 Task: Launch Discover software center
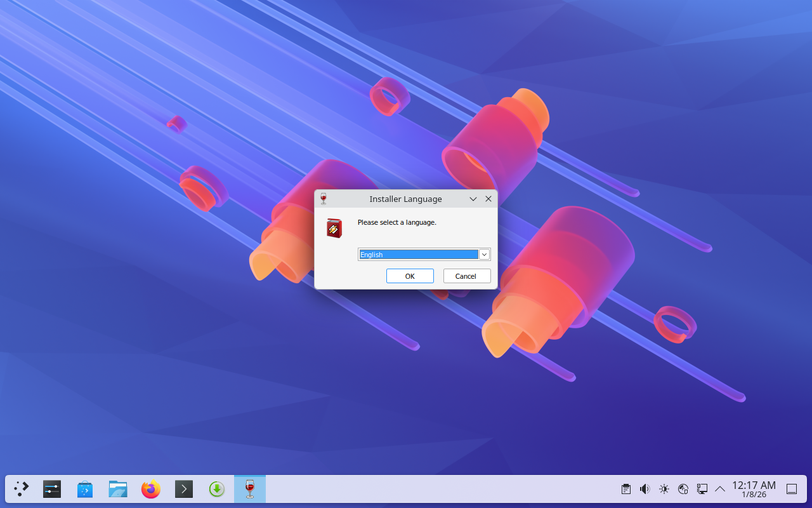point(85,489)
